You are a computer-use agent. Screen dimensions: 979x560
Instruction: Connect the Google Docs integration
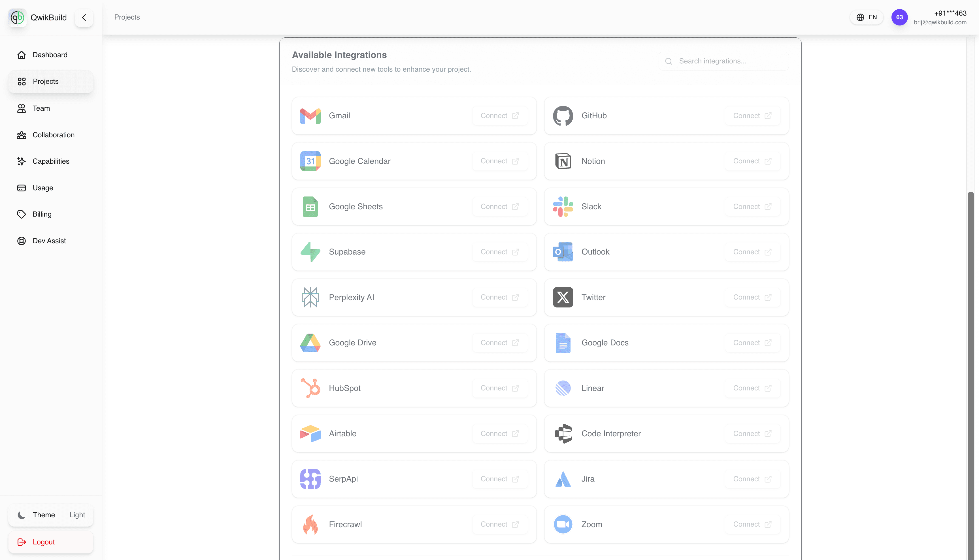(752, 343)
